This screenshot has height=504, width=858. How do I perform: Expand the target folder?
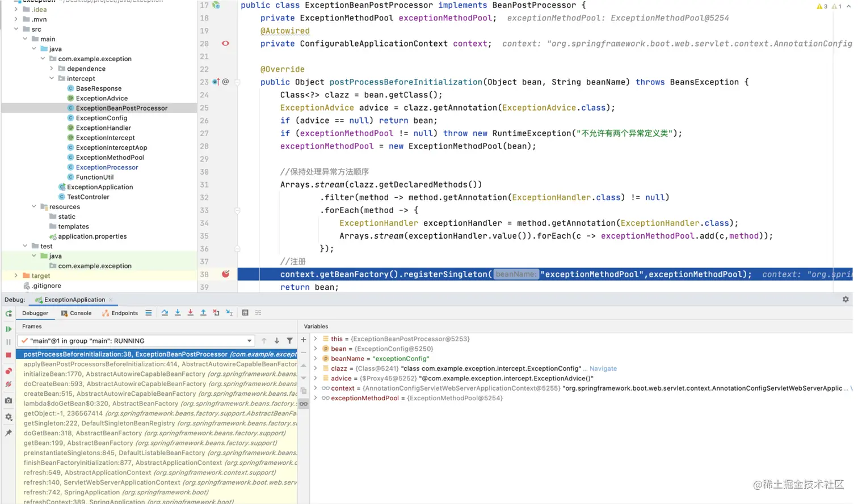pos(16,276)
